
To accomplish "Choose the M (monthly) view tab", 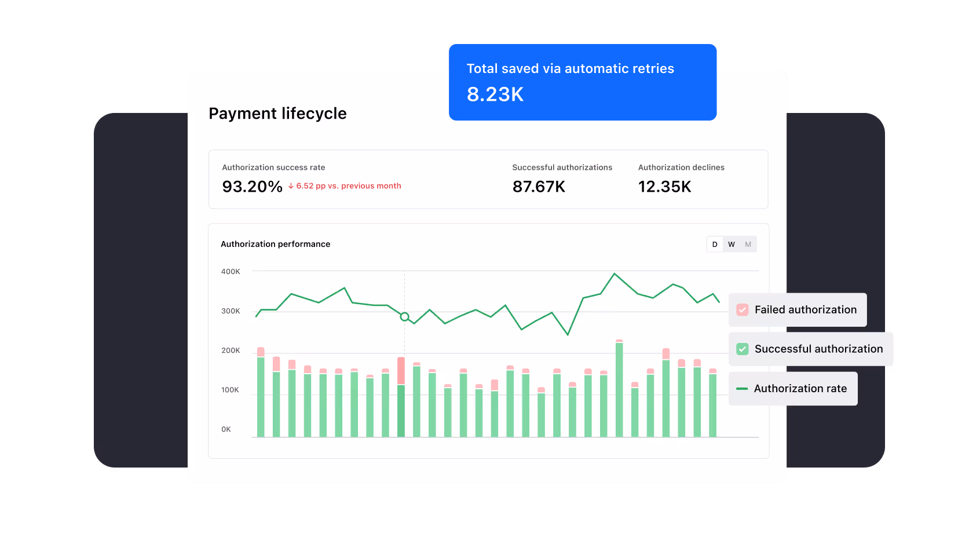I will 748,244.
